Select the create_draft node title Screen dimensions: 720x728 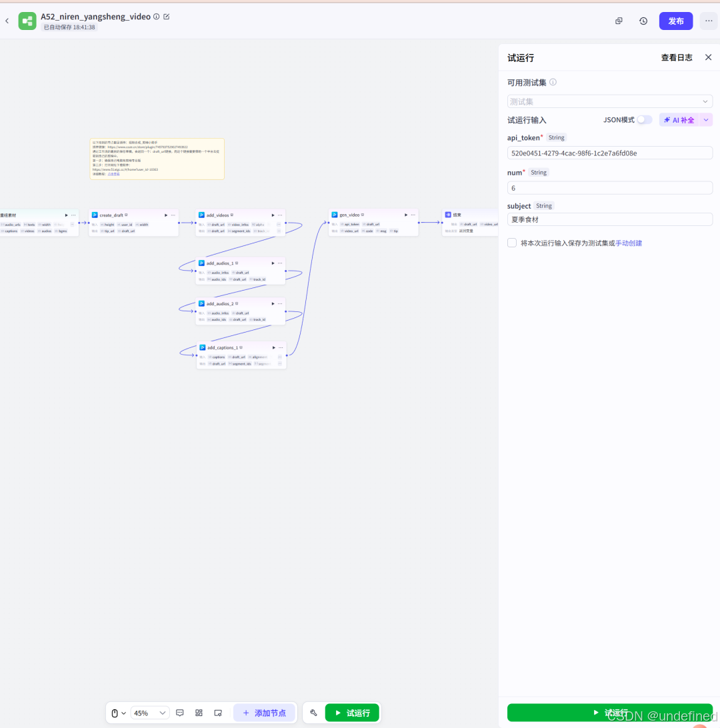click(111, 215)
